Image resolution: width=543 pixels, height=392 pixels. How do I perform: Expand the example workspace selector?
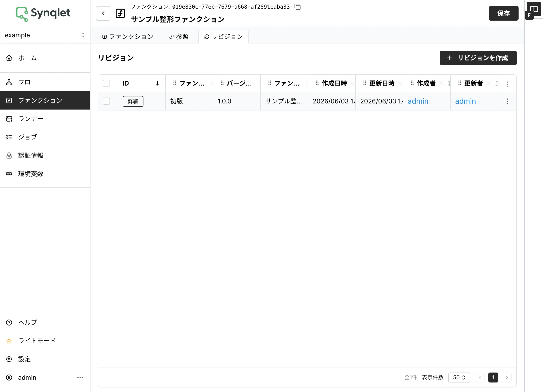pyautogui.click(x=45, y=35)
